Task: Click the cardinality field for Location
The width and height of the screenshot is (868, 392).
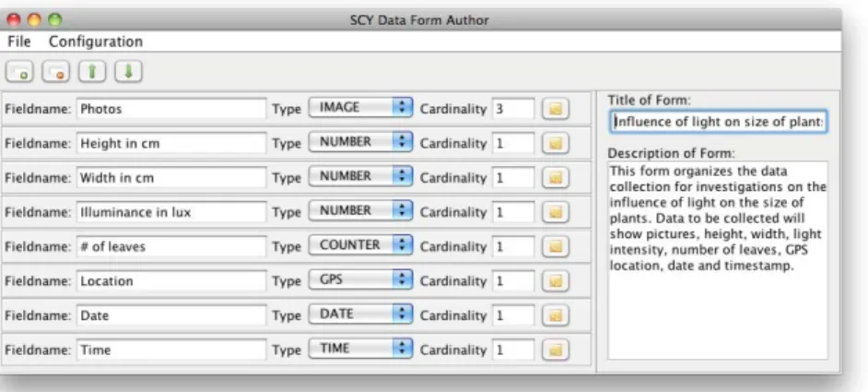Action: (x=513, y=280)
